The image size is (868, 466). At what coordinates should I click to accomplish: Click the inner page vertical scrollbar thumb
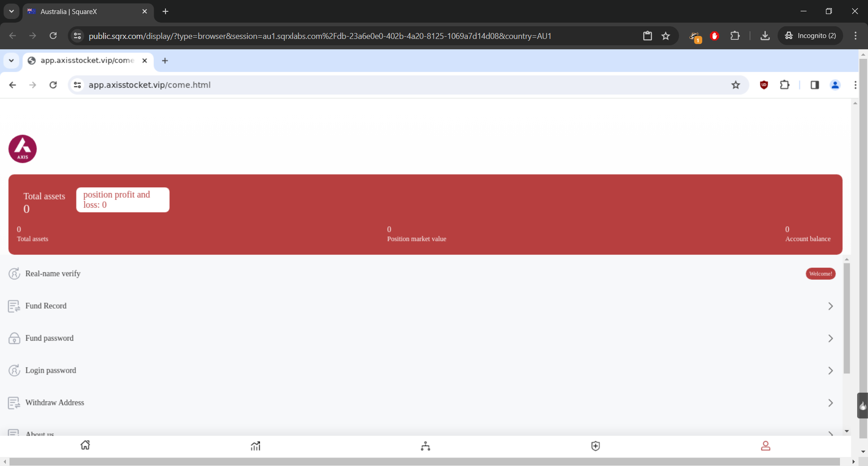(847, 317)
